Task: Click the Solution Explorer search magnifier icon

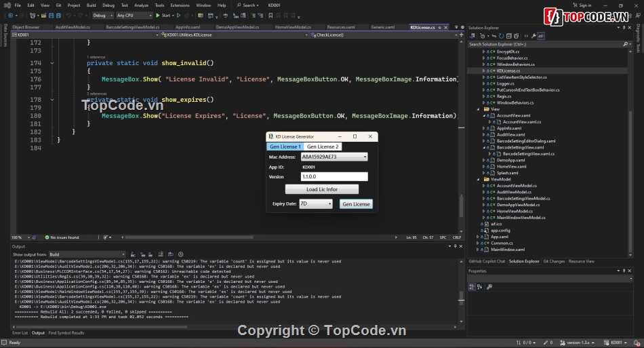Action: pos(625,44)
